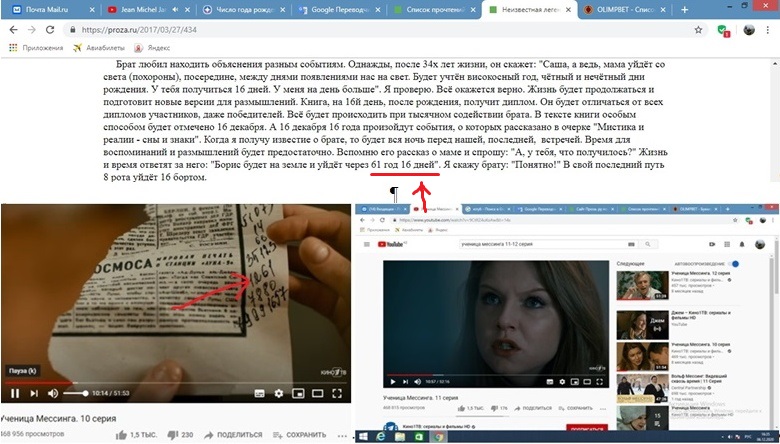
Task: Open more actions under 10 серия video
Action: point(342,435)
